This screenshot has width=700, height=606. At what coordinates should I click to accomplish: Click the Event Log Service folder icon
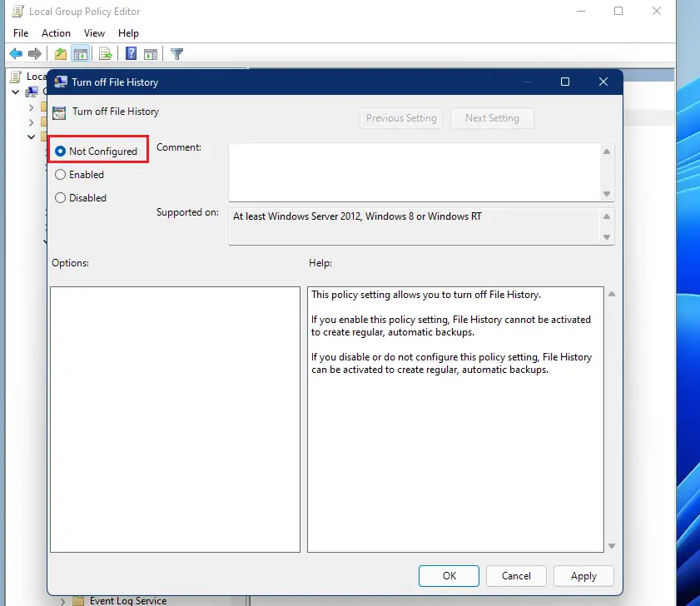[x=78, y=601]
